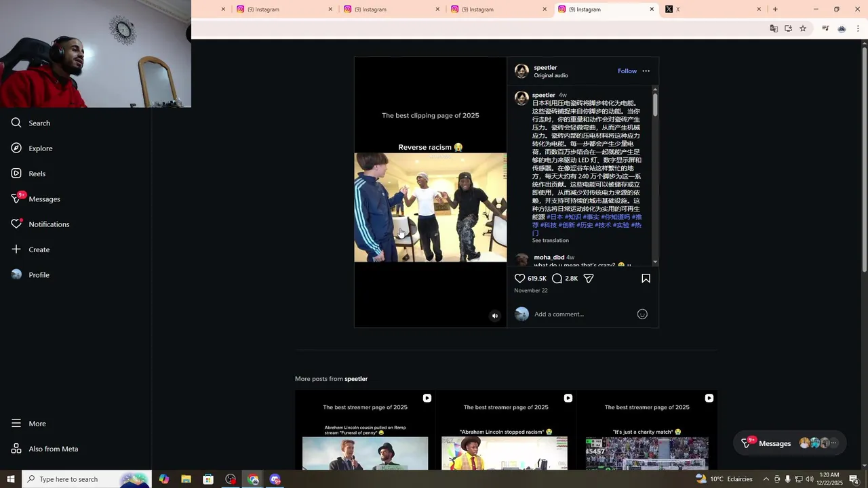Click Windows taskbar search box
Image resolution: width=868 pixels, height=488 pixels.
(x=87, y=479)
